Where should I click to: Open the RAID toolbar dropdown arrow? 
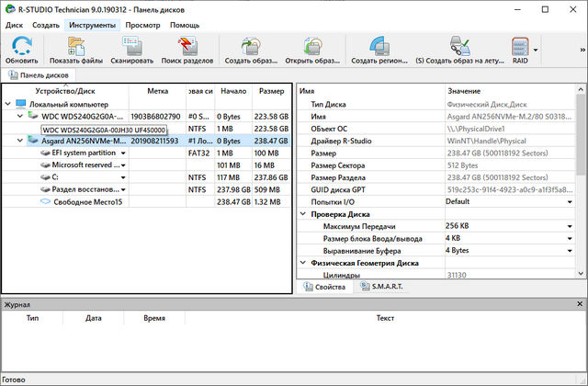[x=536, y=51]
